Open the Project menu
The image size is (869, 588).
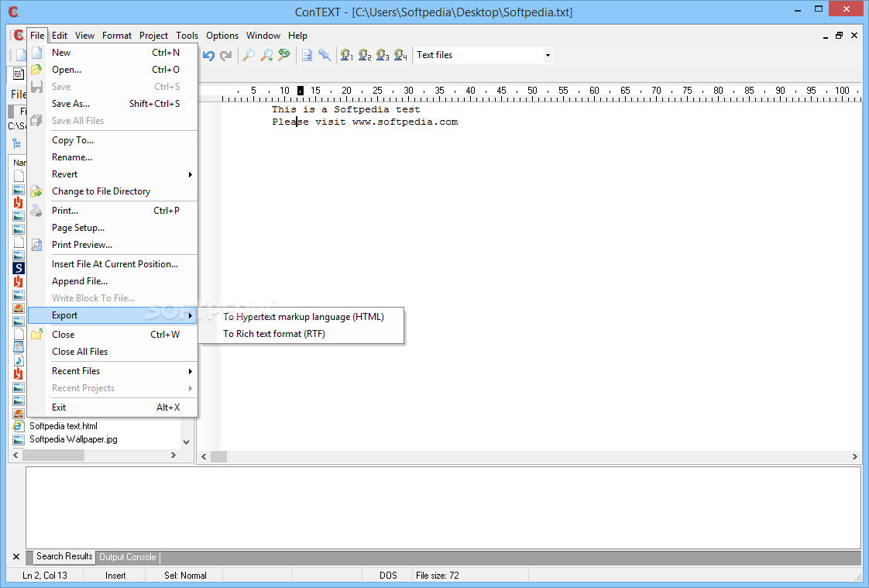point(153,36)
